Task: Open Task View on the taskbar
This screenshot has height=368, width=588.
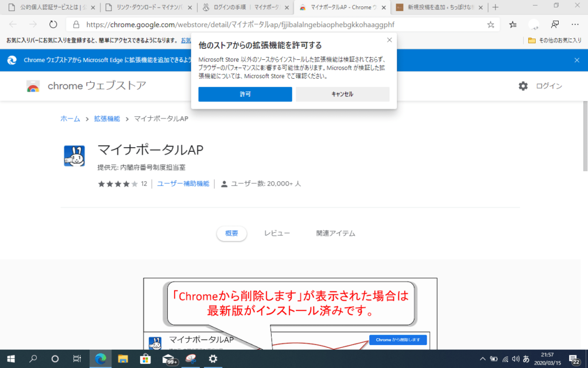Action: click(x=77, y=359)
